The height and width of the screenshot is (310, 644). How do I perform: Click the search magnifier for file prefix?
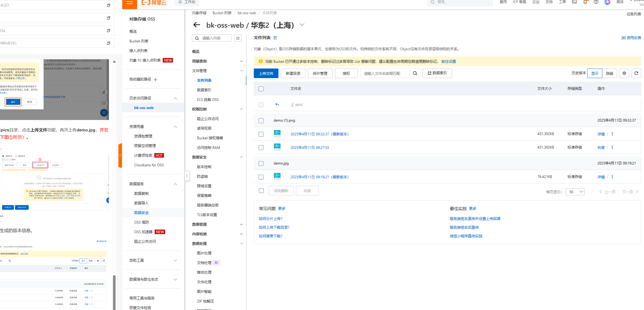pyautogui.click(x=415, y=73)
